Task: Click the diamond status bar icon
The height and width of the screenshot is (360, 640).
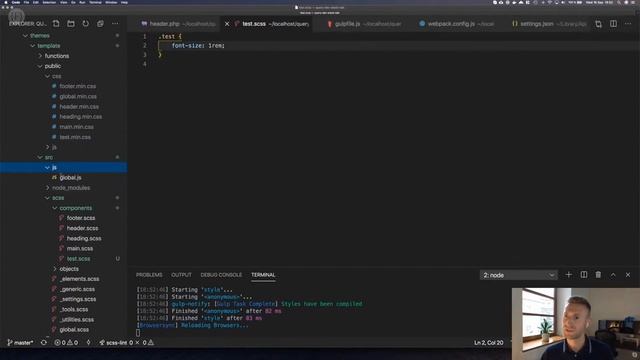Action: pyautogui.click(x=89, y=343)
